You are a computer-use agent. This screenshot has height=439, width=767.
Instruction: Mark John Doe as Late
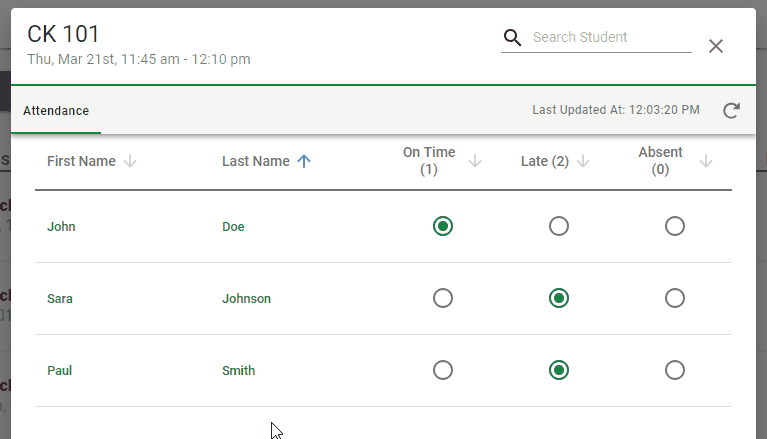[x=559, y=226]
